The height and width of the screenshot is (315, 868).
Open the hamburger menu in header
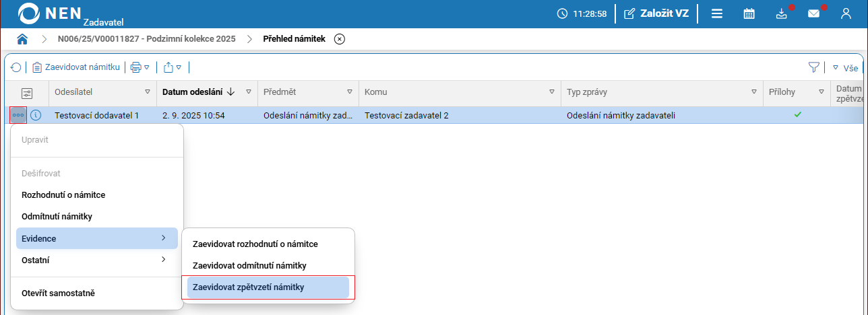(x=717, y=13)
